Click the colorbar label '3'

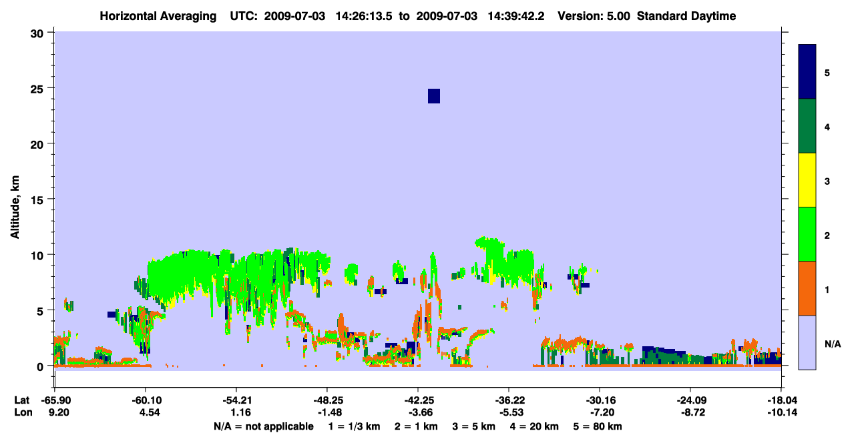[827, 181]
